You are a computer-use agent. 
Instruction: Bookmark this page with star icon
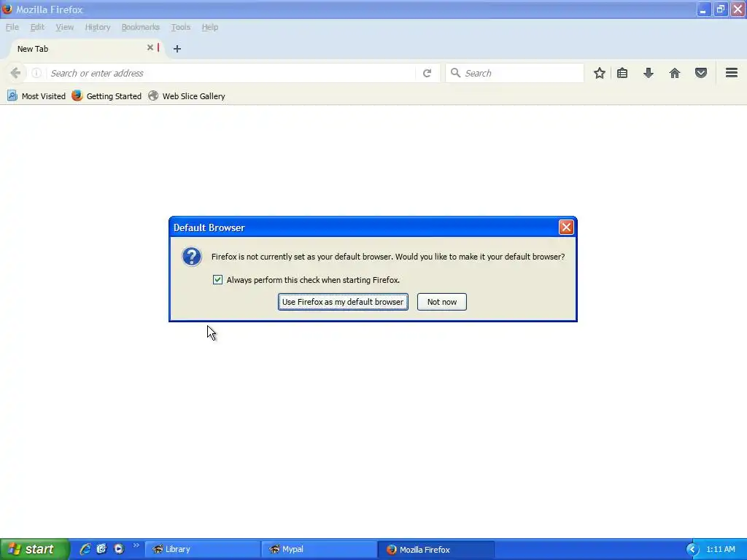pyautogui.click(x=600, y=73)
